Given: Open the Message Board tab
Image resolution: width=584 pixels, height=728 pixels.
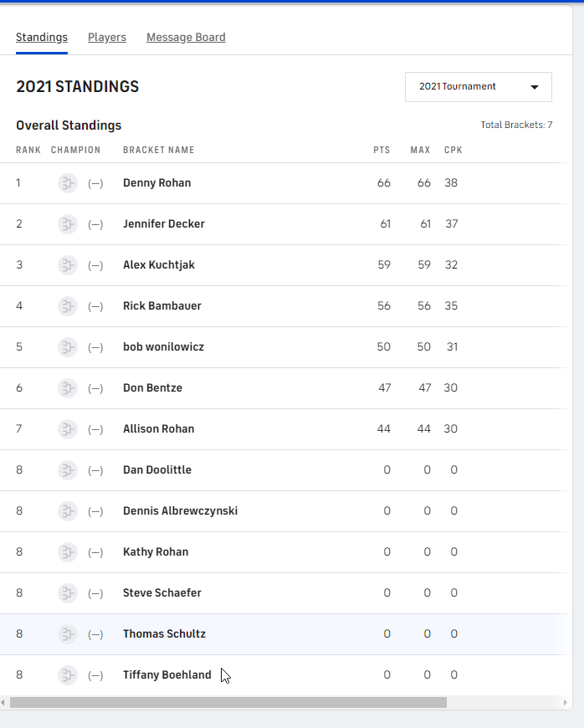Looking at the screenshot, I should tap(186, 38).
